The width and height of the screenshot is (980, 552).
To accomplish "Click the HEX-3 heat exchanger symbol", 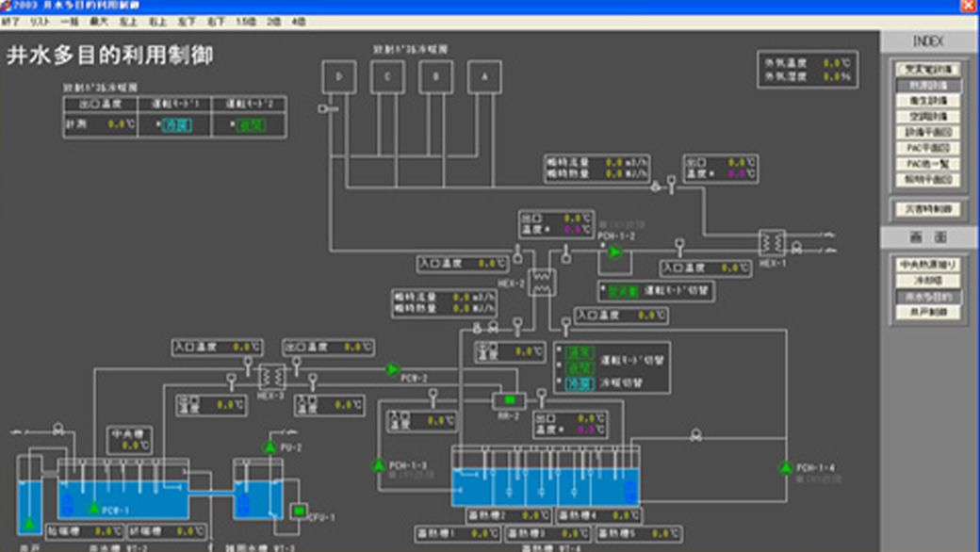I will (272, 376).
